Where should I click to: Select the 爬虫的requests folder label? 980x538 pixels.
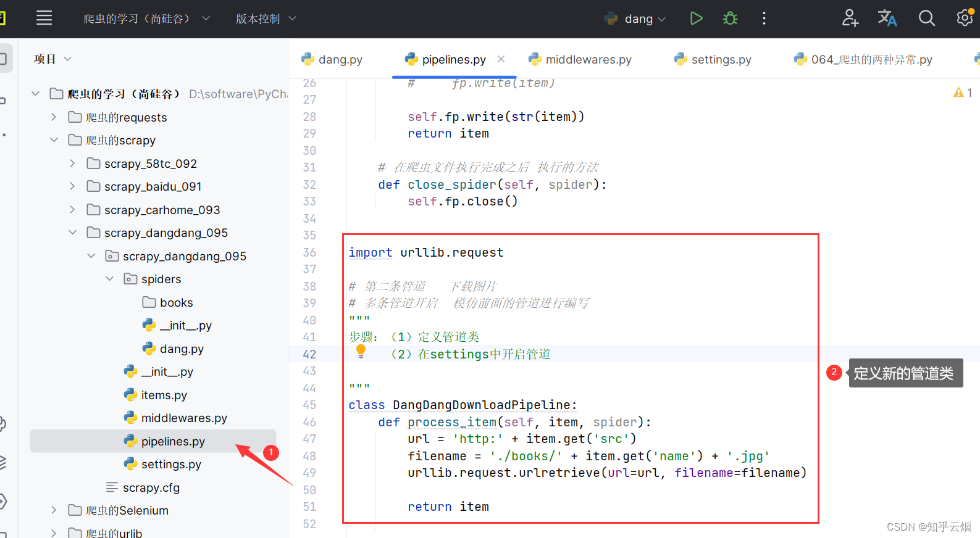coord(127,117)
